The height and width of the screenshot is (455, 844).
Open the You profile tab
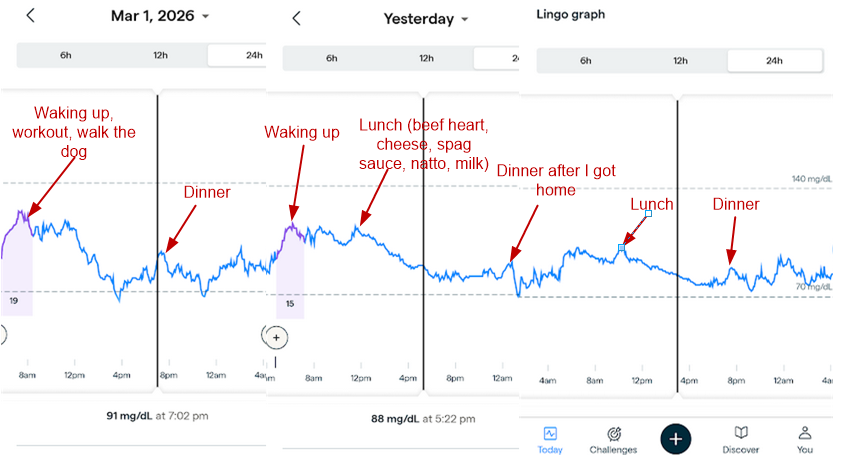pyautogui.click(x=804, y=439)
